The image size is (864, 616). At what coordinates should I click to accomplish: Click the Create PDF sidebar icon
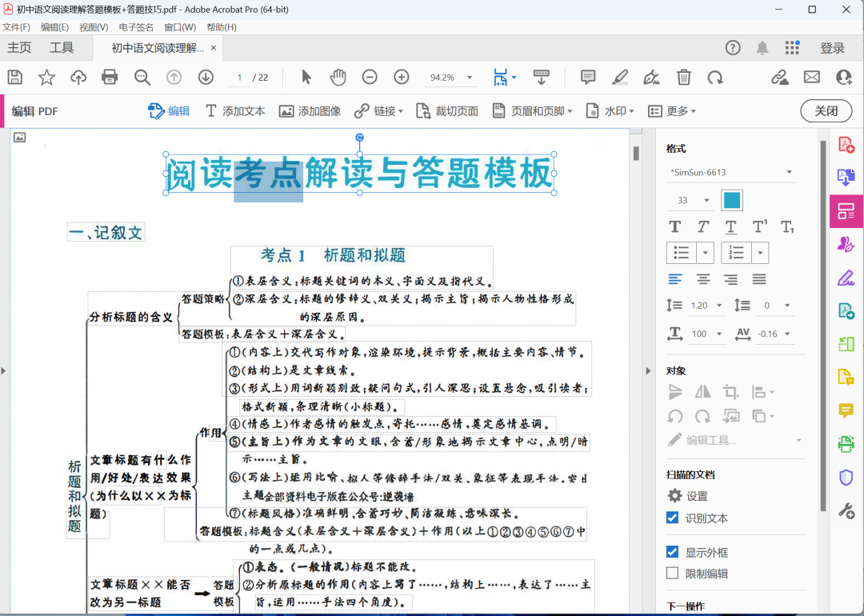(x=846, y=145)
